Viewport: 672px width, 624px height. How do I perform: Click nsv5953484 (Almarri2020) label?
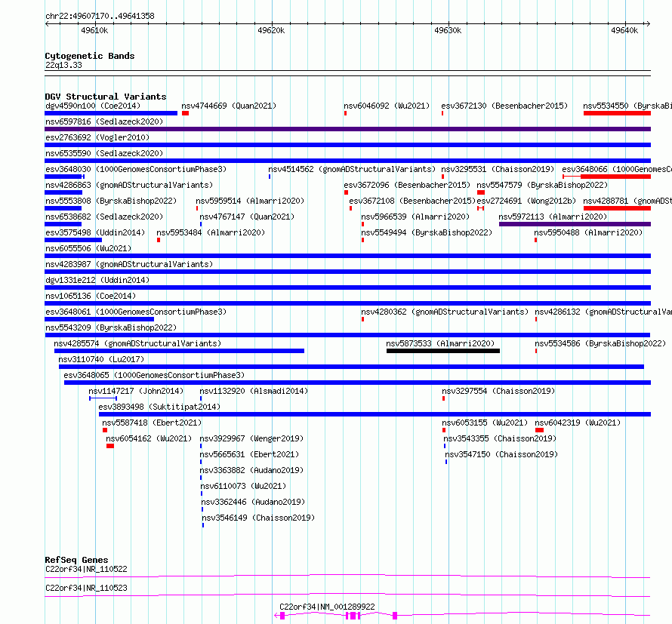tap(211, 232)
